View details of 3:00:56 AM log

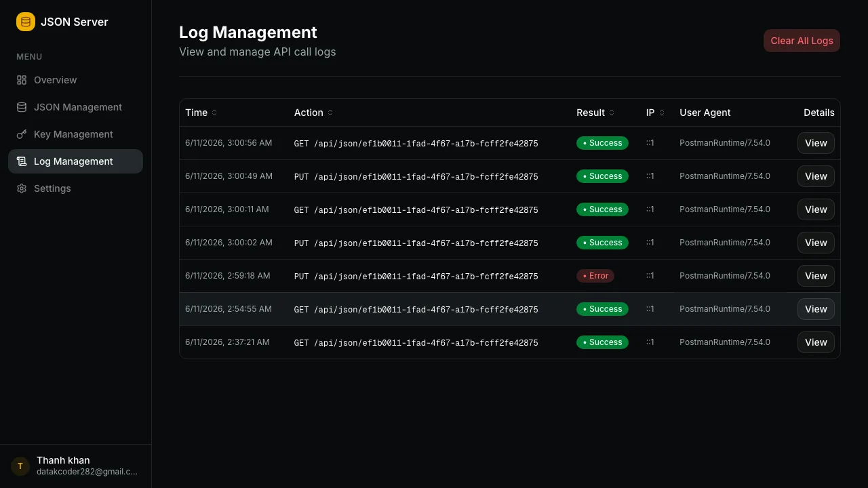point(816,143)
